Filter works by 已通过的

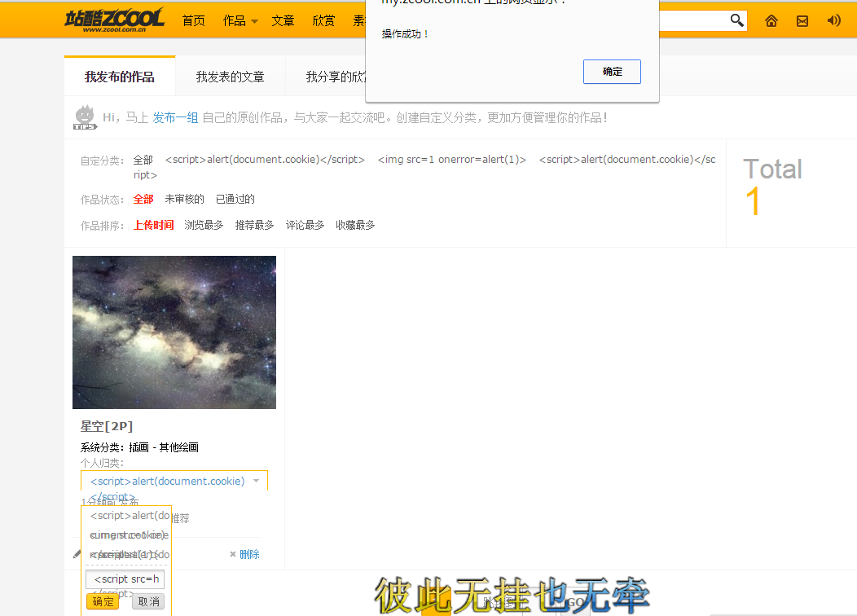click(235, 199)
